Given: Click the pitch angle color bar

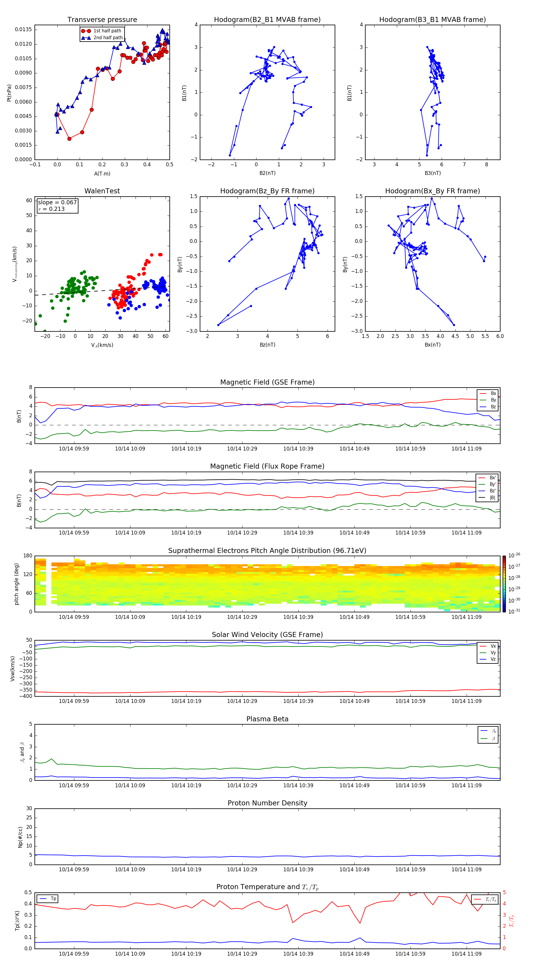Looking at the screenshot, I should pos(504,584).
